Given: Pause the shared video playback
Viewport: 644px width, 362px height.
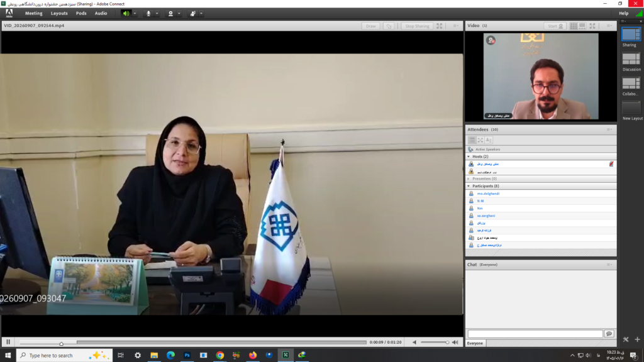Looking at the screenshot, I should 8,342.
